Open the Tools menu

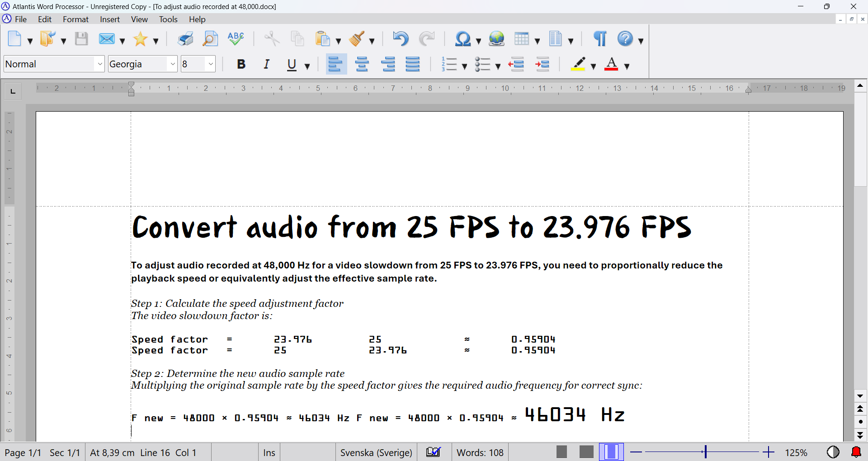(168, 19)
